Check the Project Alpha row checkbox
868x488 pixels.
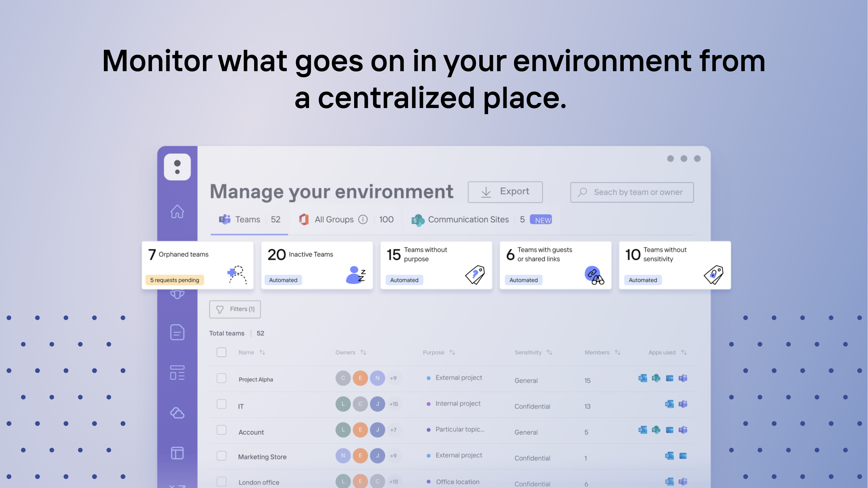[x=221, y=378]
